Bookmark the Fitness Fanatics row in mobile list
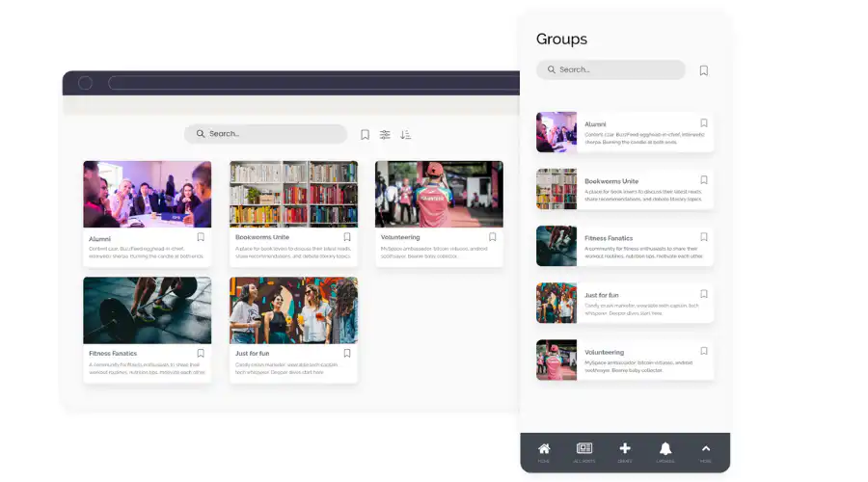868x482 pixels. coord(704,237)
